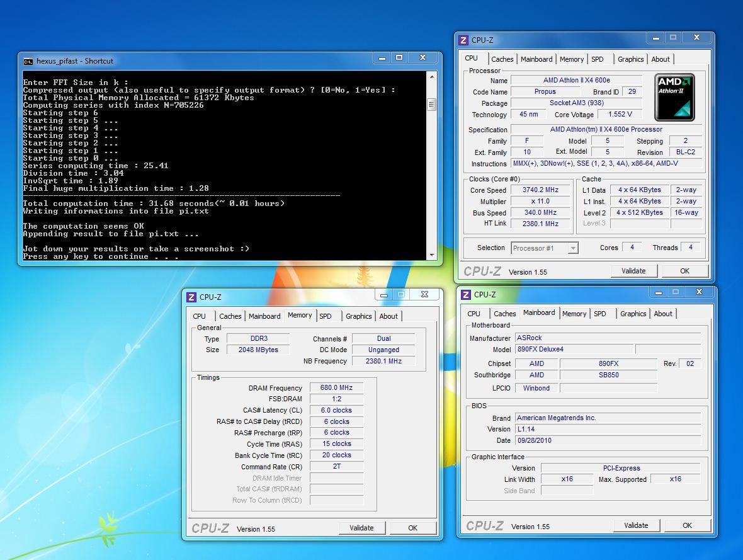Switch to CPU tab in the Mainboard CPU-Z window
743x560 pixels.
tap(474, 314)
